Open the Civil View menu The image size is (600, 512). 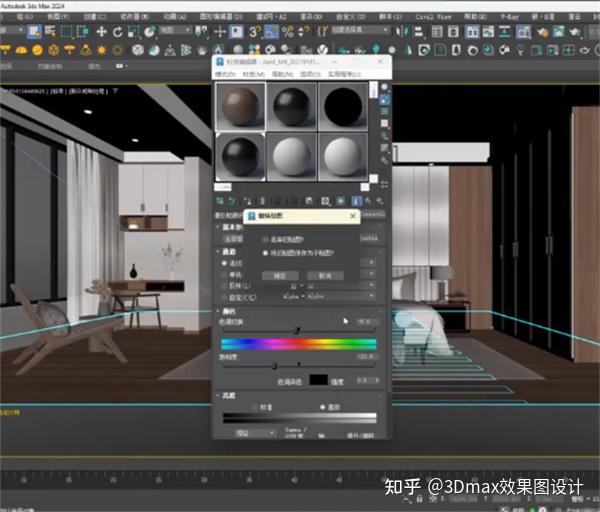click(434, 17)
